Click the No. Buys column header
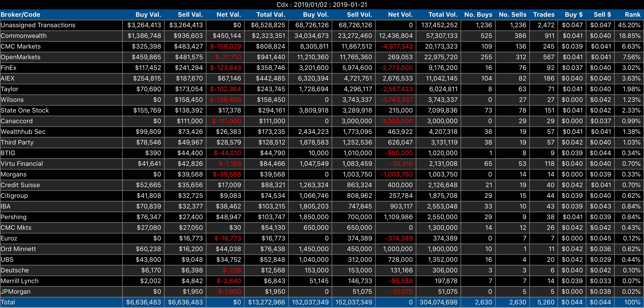The width and height of the screenshot is (644, 308). pyautogui.click(x=478, y=14)
